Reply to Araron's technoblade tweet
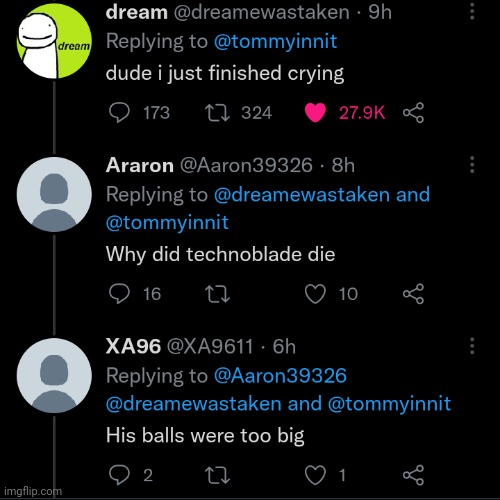The height and width of the screenshot is (500, 500). pos(119,294)
